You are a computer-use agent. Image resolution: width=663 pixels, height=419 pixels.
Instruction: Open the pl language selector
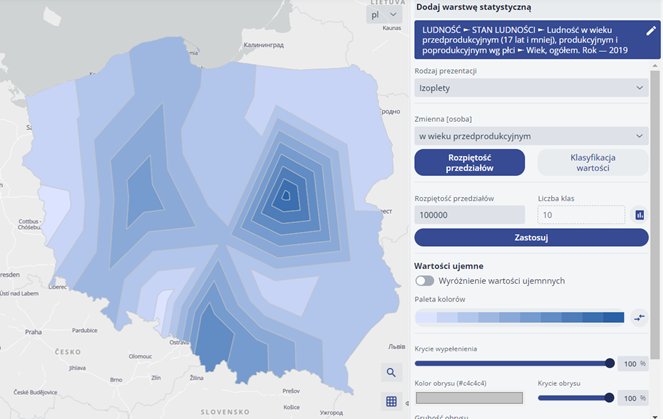click(384, 15)
